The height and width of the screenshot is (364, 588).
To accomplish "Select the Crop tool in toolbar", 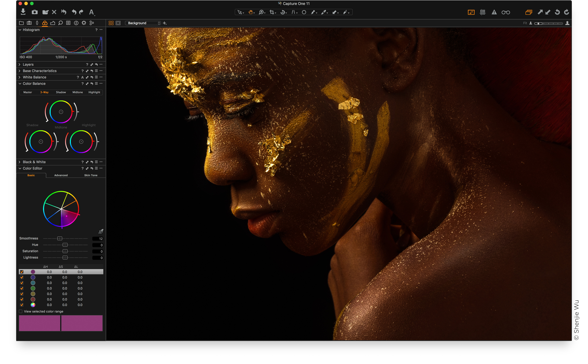I will 272,12.
